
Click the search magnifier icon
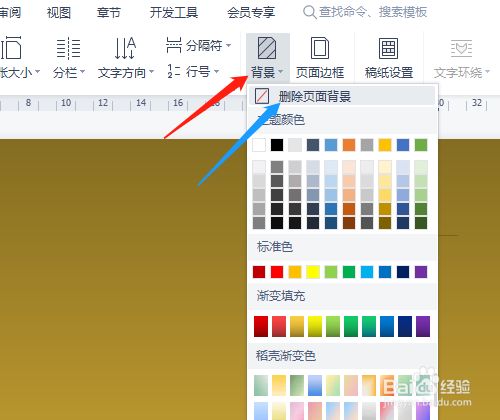point(309,12)
